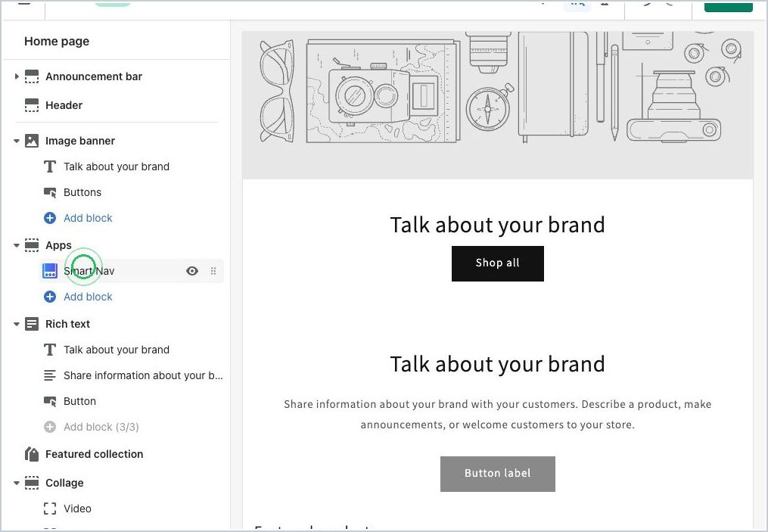Click the Announcement bar section icon
This screenshot has width=768, height=532.
(32, 76)
